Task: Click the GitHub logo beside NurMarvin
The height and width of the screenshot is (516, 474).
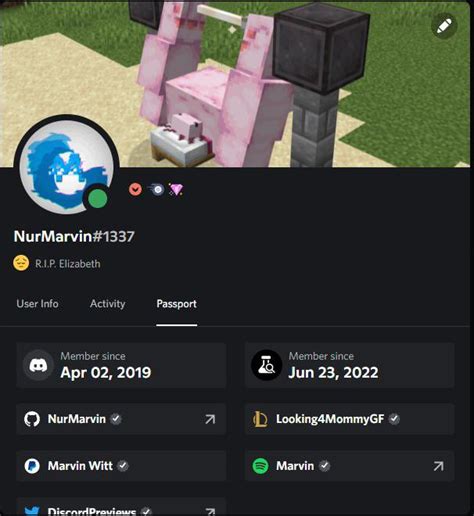Action: [32, 419]
